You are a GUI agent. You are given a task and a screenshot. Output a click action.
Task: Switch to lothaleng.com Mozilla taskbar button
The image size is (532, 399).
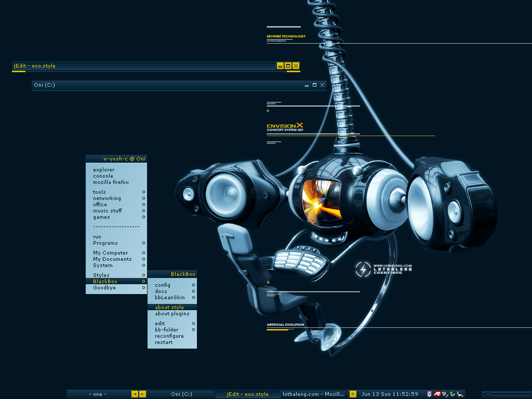click(x=313, y=394)
